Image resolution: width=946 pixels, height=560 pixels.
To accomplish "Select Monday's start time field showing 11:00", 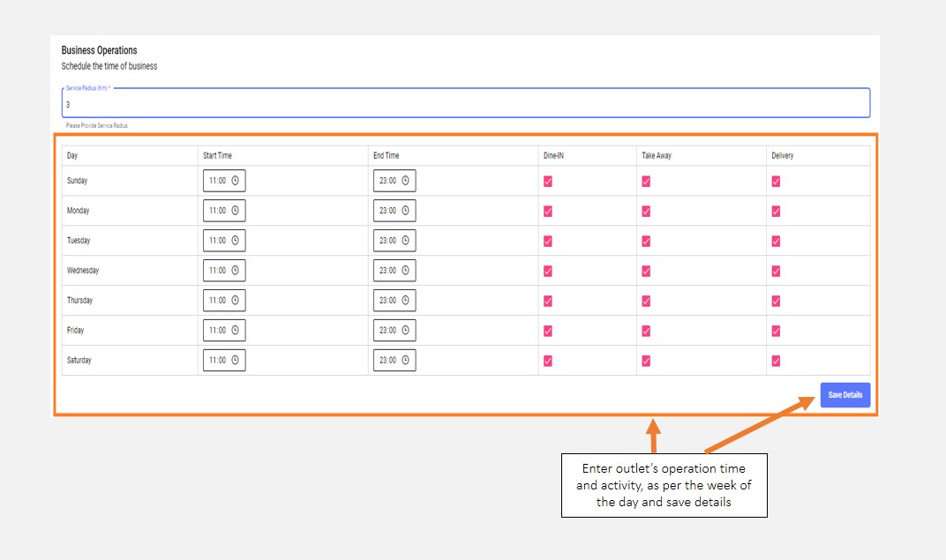I will [217, 211].
